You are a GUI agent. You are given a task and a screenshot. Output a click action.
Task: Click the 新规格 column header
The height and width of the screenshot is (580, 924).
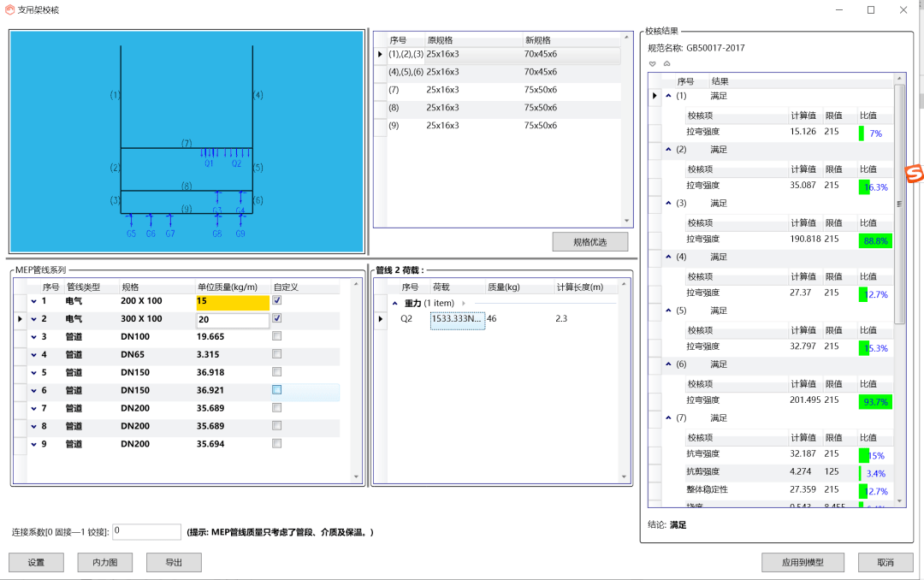539,40
